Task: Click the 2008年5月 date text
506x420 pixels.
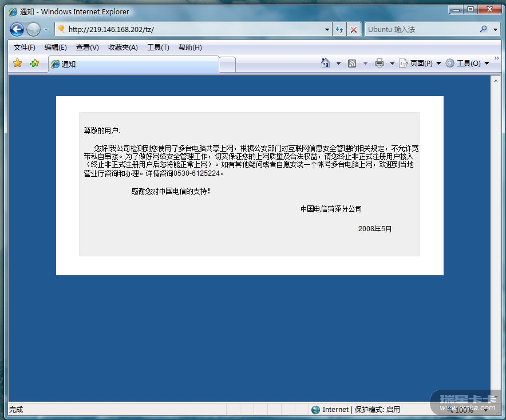Action: click(x=375, y=229)
